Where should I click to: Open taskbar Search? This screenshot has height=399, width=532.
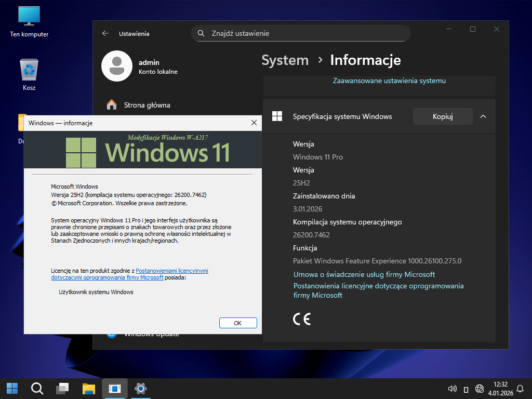(x=37, y=388)
